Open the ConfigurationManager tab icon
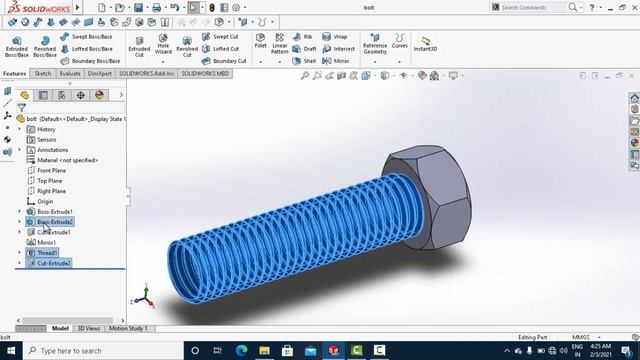This screenshot has height=360, width=640. [62, 95]
